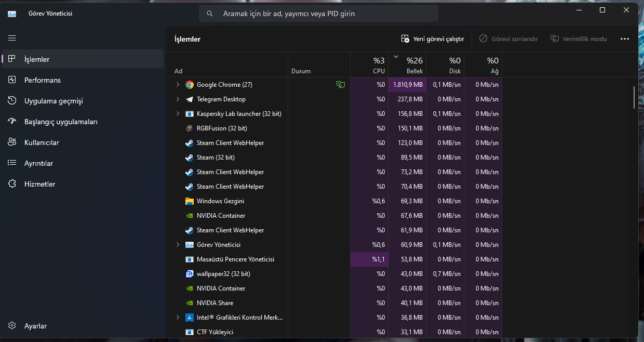
Task: Open the Performans page
Action: click(x=83, y=80)
